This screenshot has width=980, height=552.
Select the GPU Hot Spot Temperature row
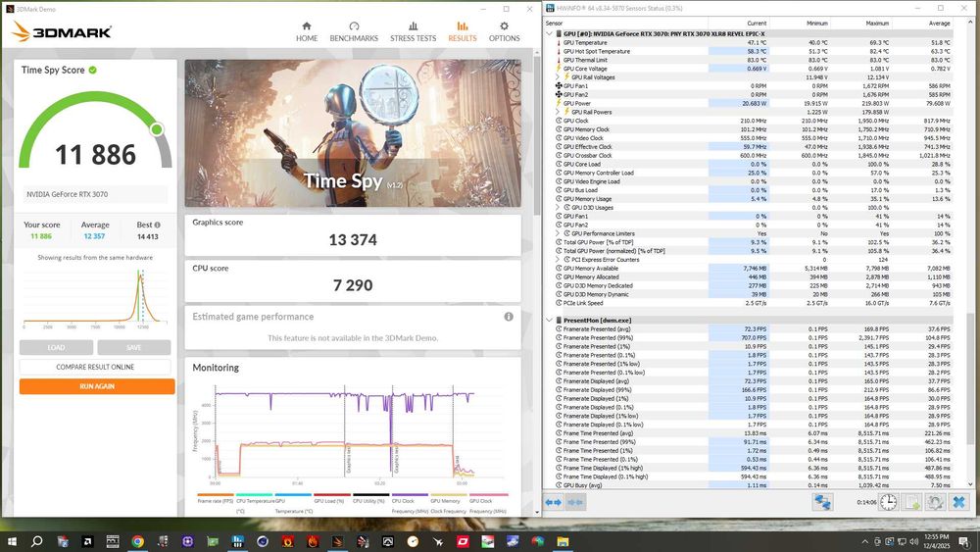click(754, 51)
